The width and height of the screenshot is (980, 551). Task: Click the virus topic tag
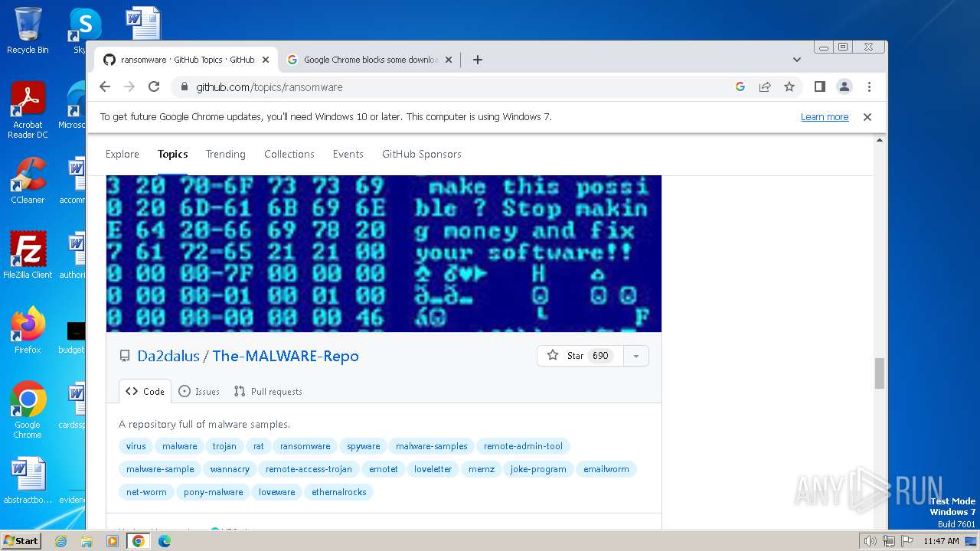tap(136, 446)
